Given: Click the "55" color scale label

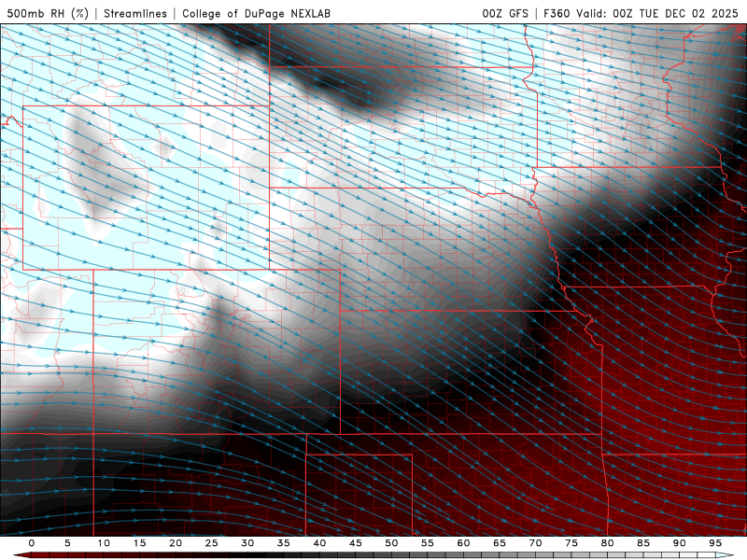Looking at the screenshot, I should (428, 543).
